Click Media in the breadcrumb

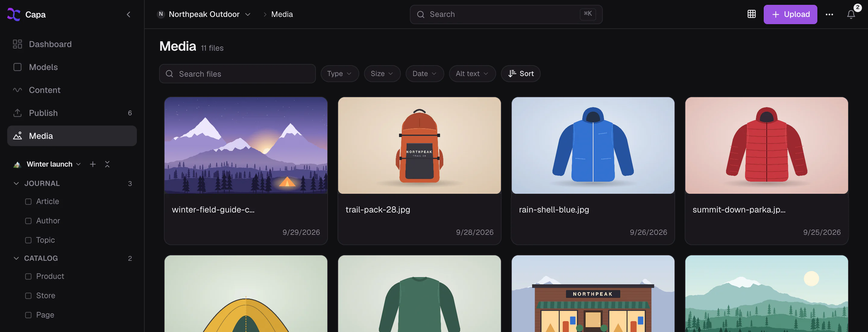point(282,14)
